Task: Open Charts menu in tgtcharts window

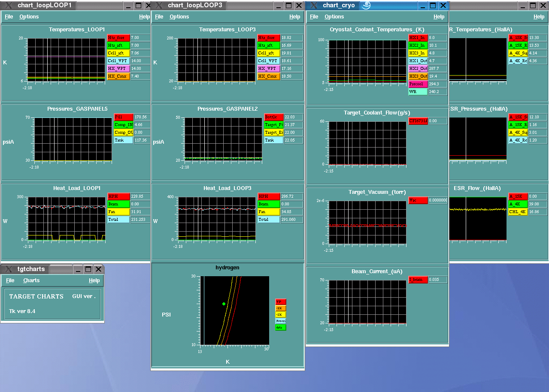Action: coord(31,280)
